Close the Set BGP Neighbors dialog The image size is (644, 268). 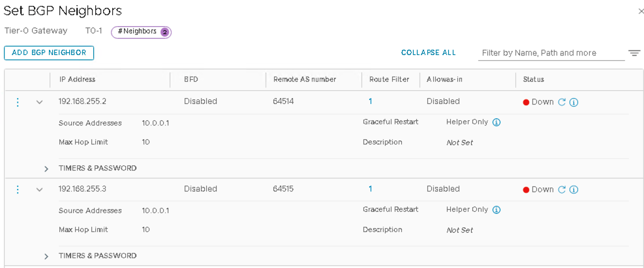coord(640,11)
